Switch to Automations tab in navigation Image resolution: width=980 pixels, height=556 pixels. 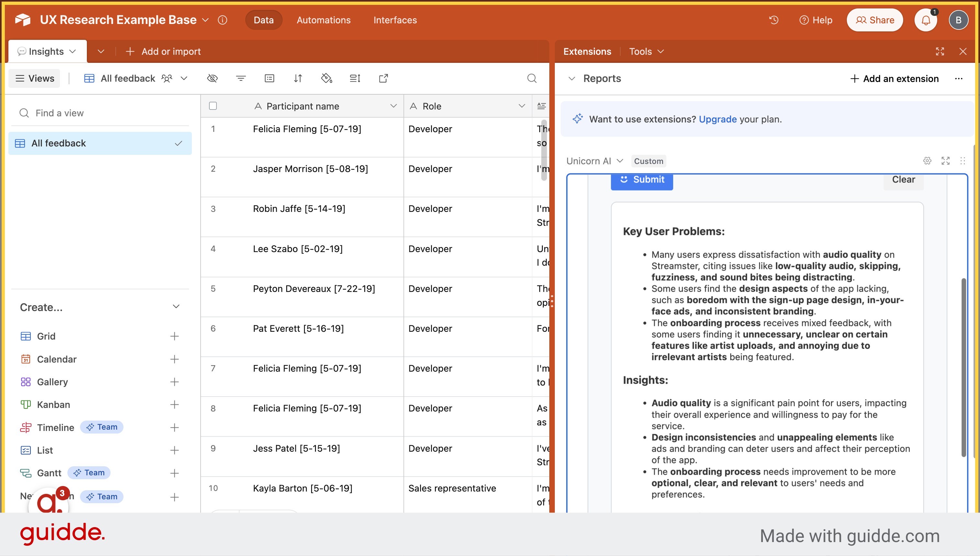pyautogui.click(x=324, y=19)
